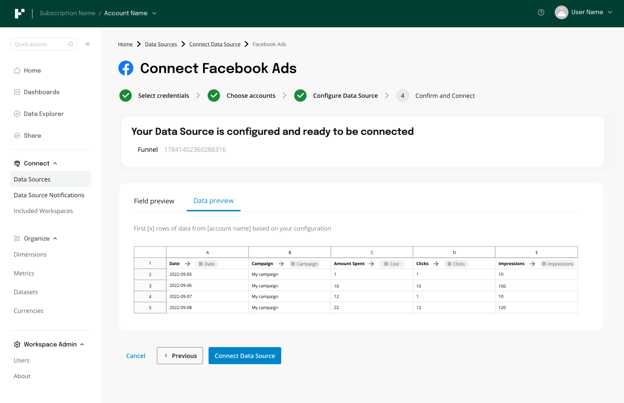Click the user avatar icon

coord(561,13)
